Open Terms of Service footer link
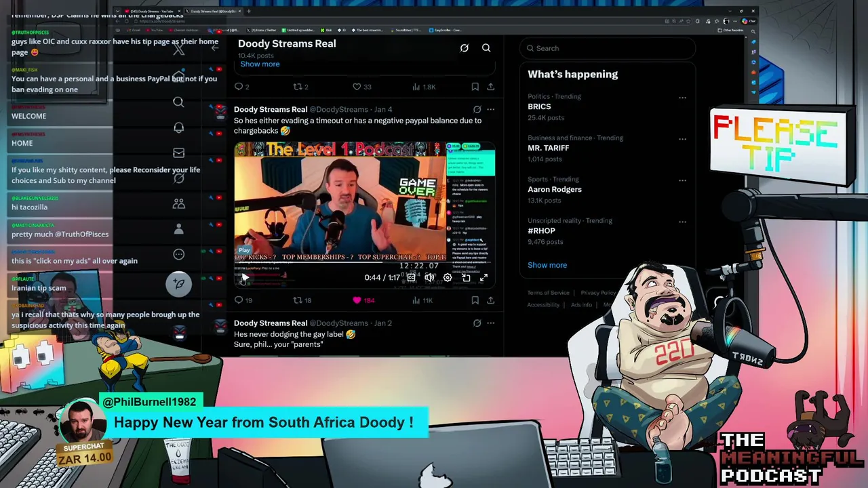Image resolution: width=868 pixels, height=488 pixels. click(x=549, y=293)
